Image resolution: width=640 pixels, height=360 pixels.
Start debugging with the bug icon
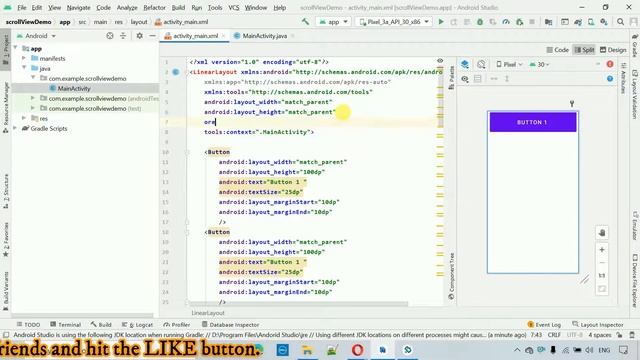(x=480, y=22)
